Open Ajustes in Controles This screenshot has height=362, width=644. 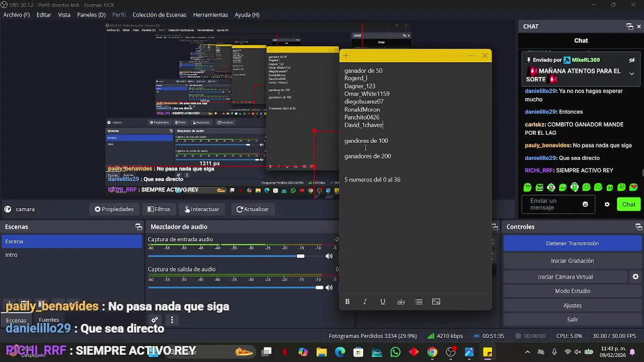point(573,305)
